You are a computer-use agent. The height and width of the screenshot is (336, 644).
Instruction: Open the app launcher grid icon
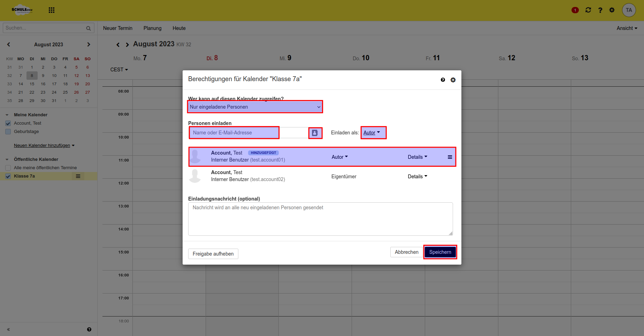pos(51,10)
